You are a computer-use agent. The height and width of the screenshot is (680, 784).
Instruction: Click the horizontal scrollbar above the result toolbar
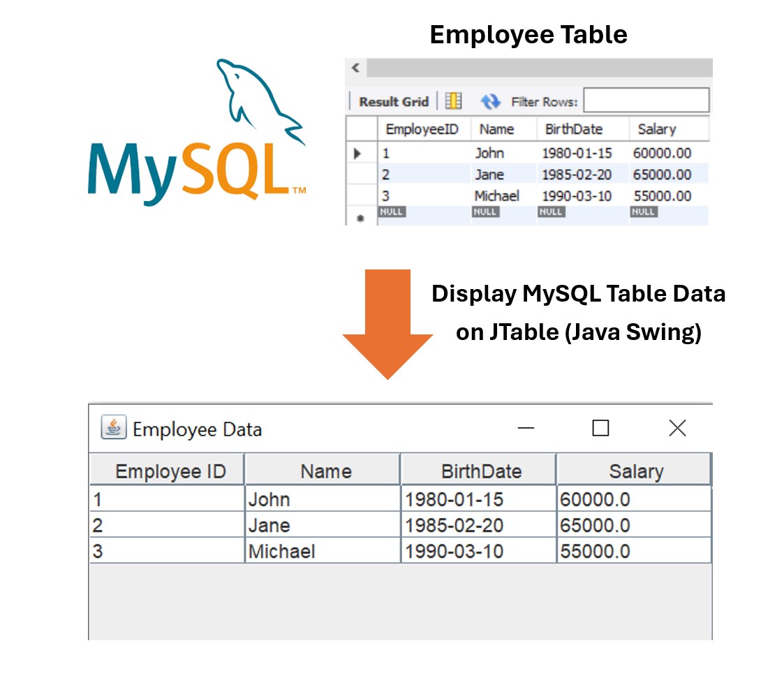coord(540,68)
